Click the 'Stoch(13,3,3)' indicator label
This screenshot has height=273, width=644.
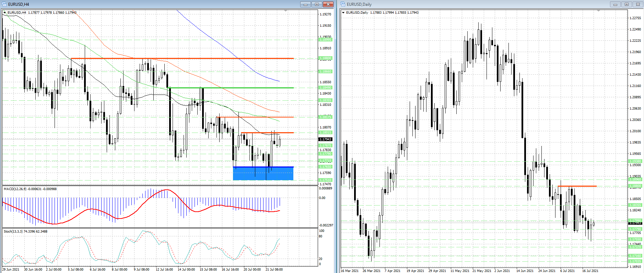pyautogui.click(x=13, y=232)
